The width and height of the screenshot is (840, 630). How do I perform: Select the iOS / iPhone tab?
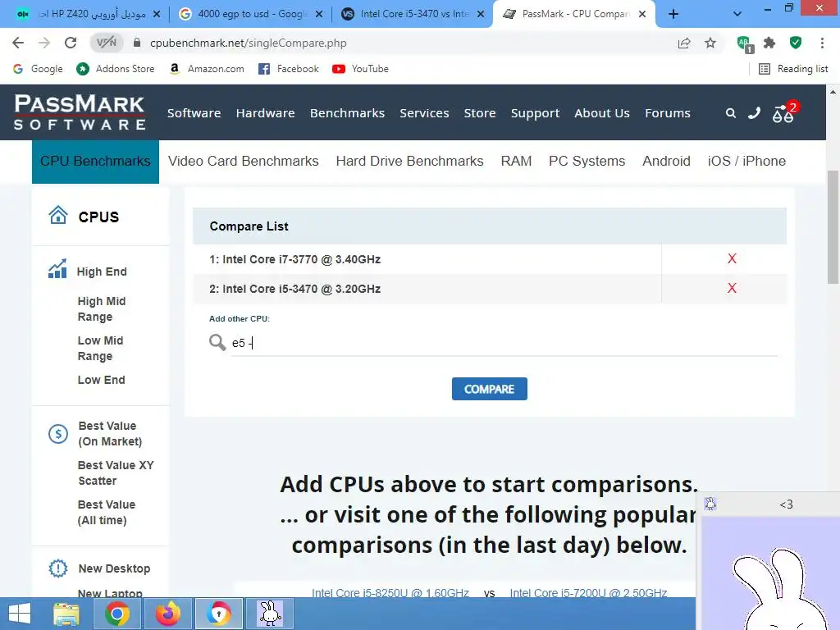coord(746,162)
